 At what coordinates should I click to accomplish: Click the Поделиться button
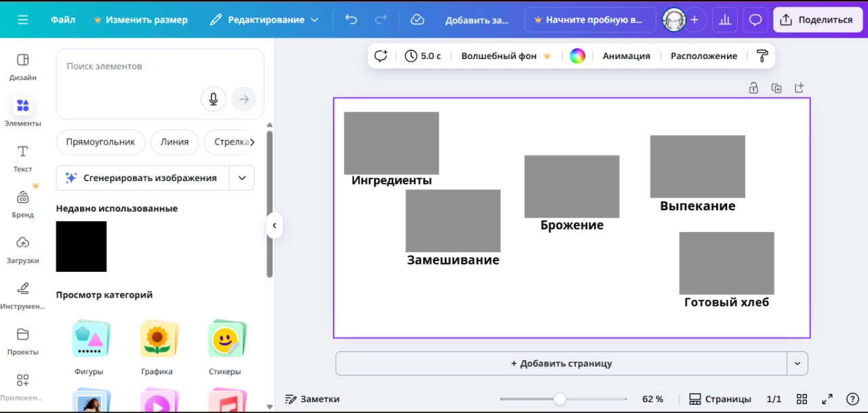pos(817,19)
